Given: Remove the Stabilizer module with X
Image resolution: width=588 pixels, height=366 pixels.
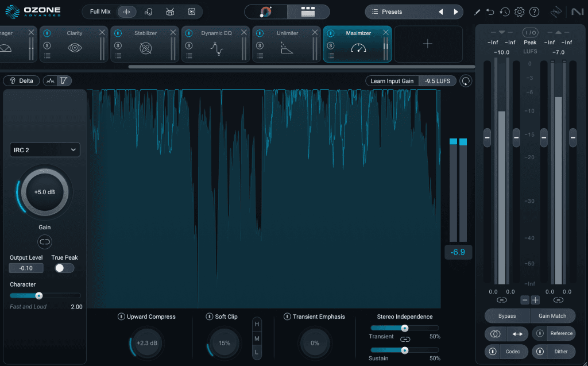Looking at the screenshot, I should pos(173,33).
